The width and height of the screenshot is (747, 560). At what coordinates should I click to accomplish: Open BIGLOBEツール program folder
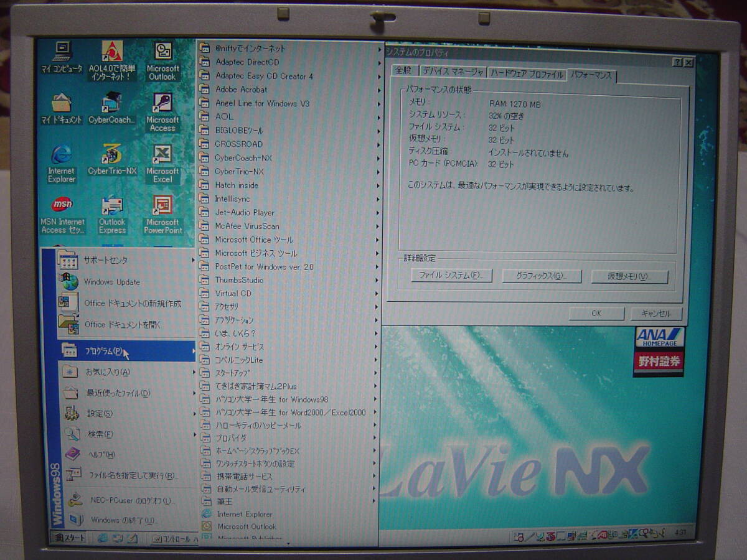click(289, 130)
